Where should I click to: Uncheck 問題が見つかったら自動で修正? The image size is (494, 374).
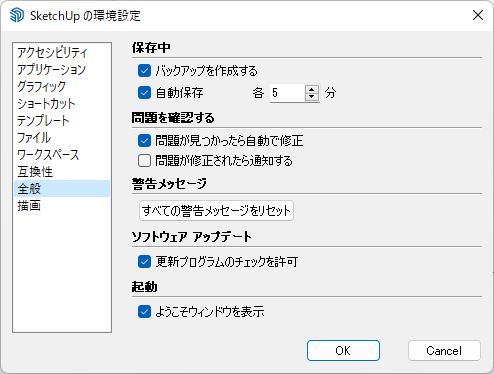tap(144, 141)
